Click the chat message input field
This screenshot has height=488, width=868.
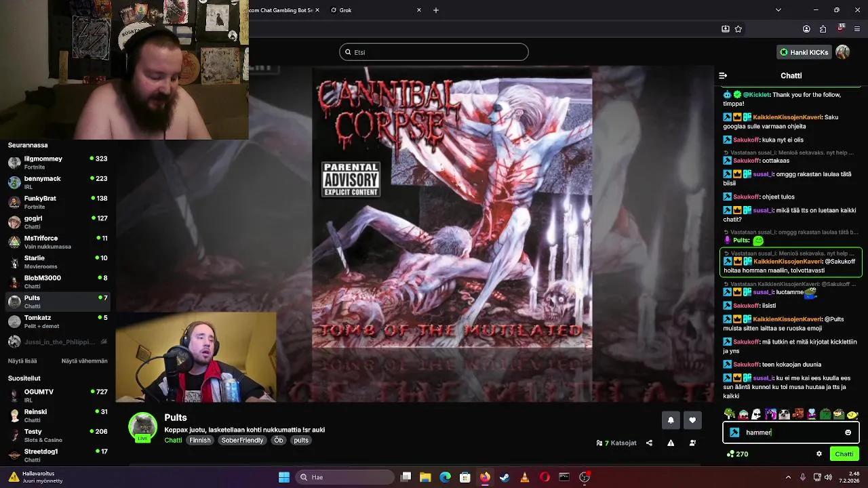pyautogui.click(x=791, y=432)
